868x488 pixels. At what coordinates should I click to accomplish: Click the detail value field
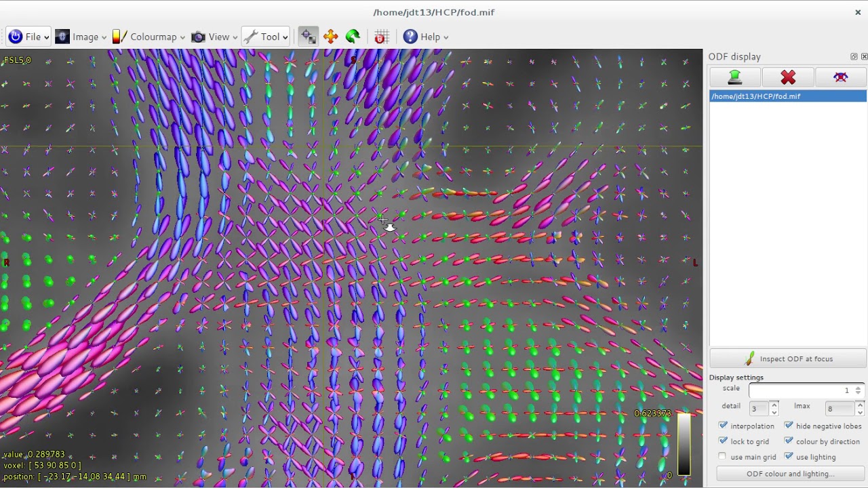[757, 409]
